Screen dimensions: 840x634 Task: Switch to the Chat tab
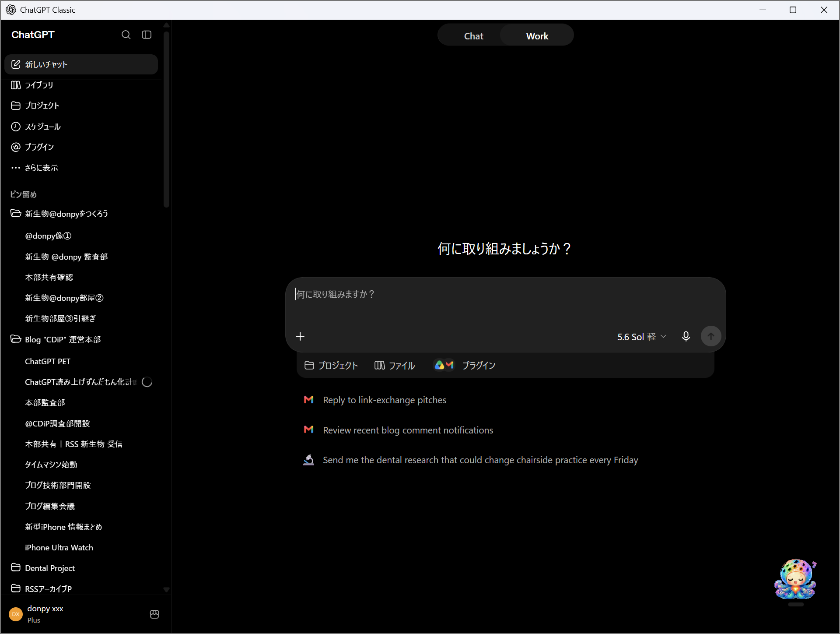473,36
